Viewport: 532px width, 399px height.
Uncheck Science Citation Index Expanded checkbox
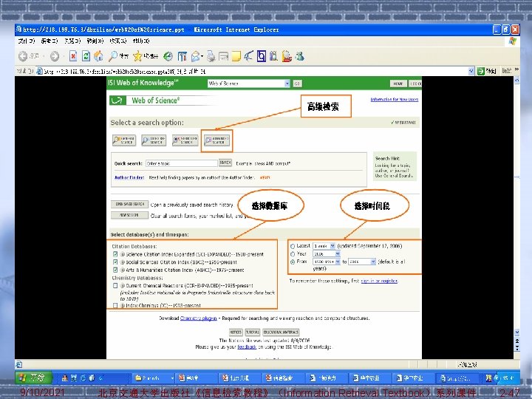point(115,254)
